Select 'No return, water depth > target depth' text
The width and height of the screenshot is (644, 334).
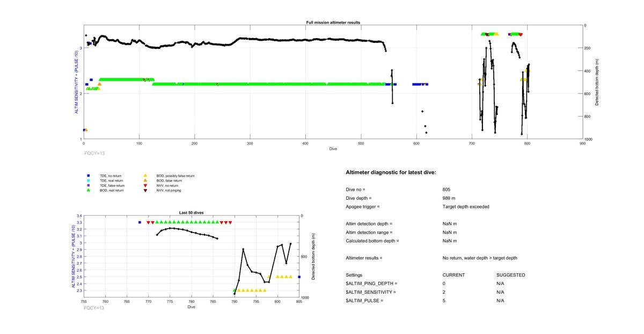[x=480, y=258]
